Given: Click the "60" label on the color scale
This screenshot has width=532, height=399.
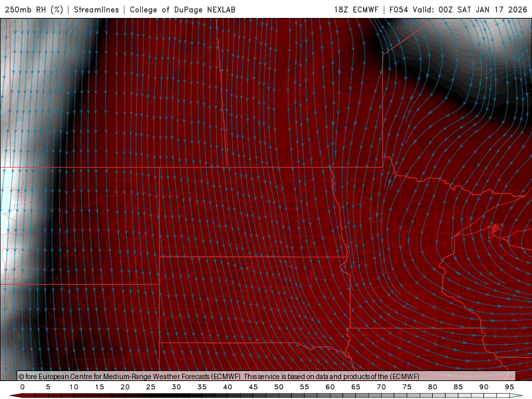Looking at the screenshot, I should coord(330,387).
